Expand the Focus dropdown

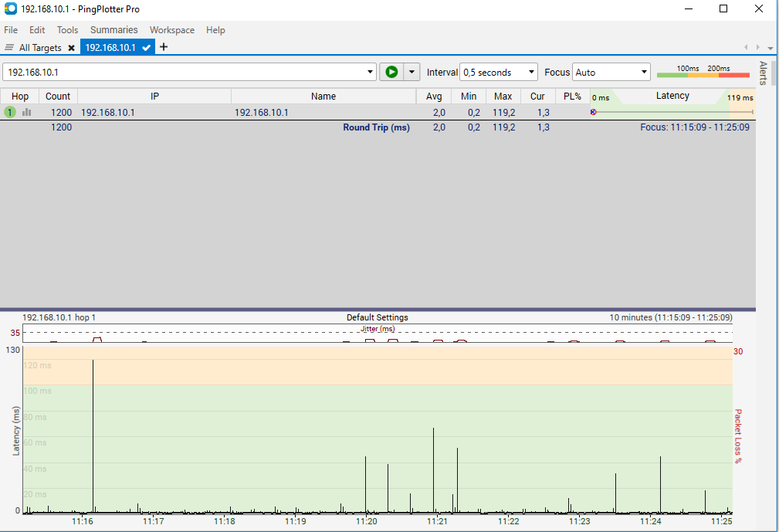[x=644, y=72]
